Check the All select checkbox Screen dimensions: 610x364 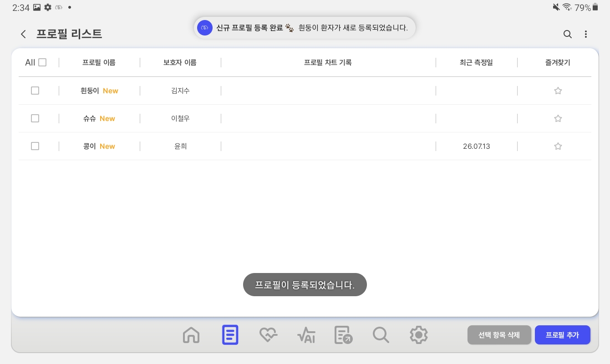click(42, 63)
